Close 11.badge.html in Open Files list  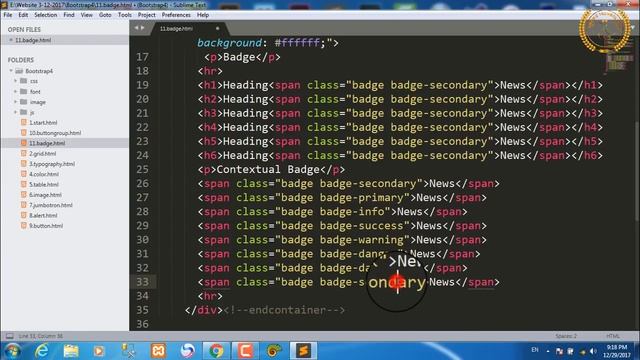11,40
